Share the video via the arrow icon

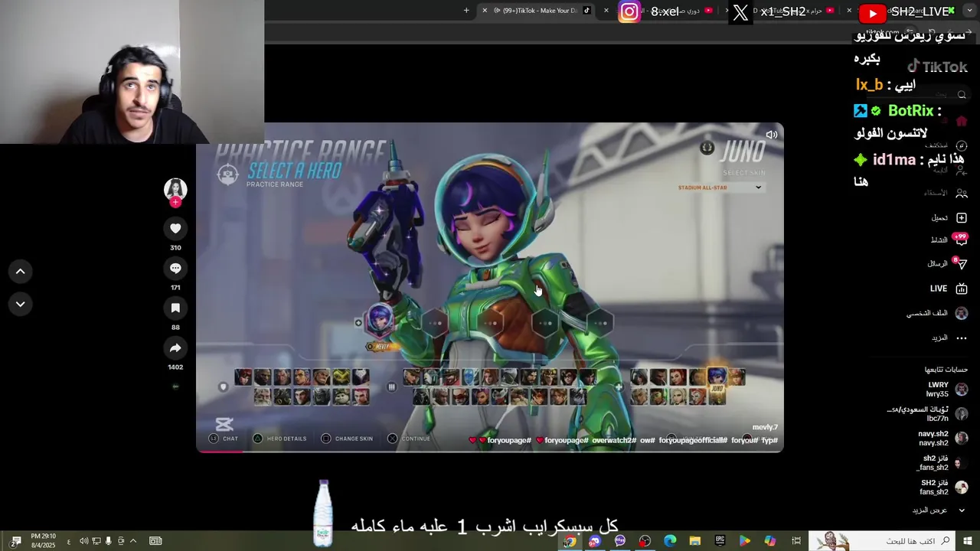175,348
